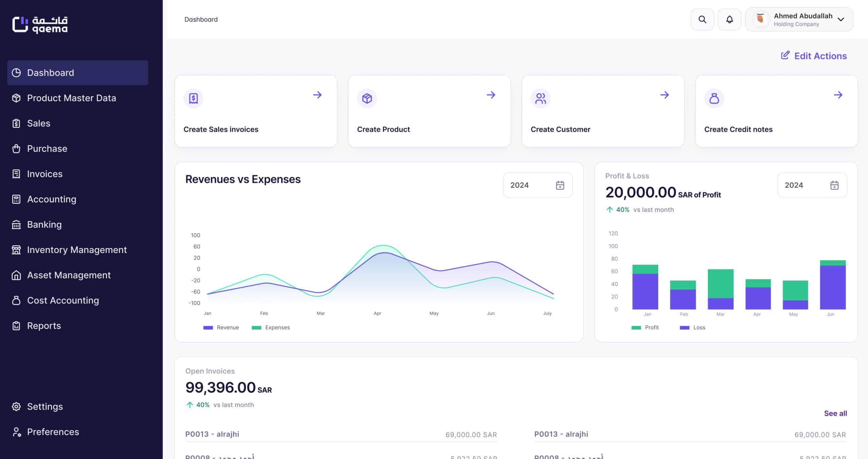Open notifications bell icon
The width and height of the screenshot is (868, 459).
[x=729, y=19]
